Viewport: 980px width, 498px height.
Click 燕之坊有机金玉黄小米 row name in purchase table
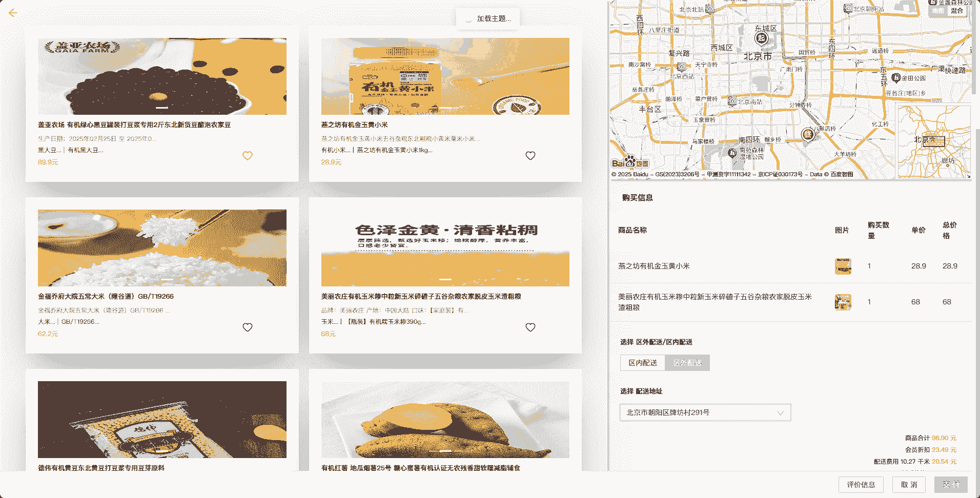pos(654,266)
